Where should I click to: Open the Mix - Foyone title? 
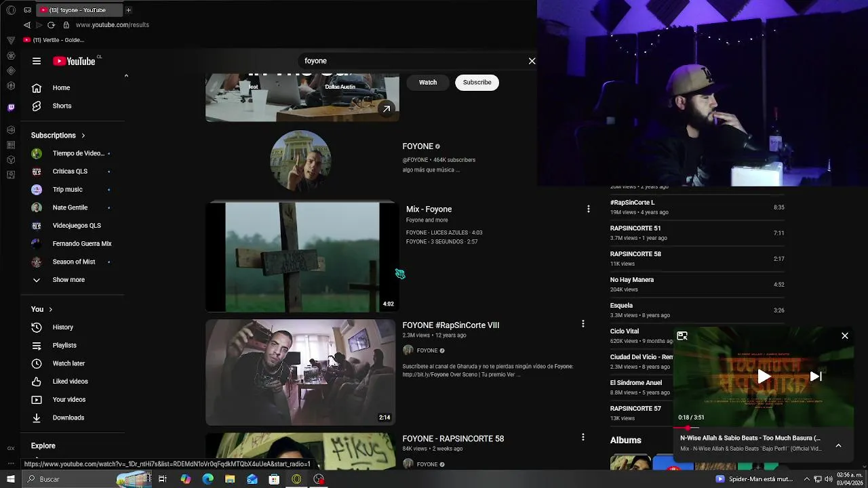[429, 209]
